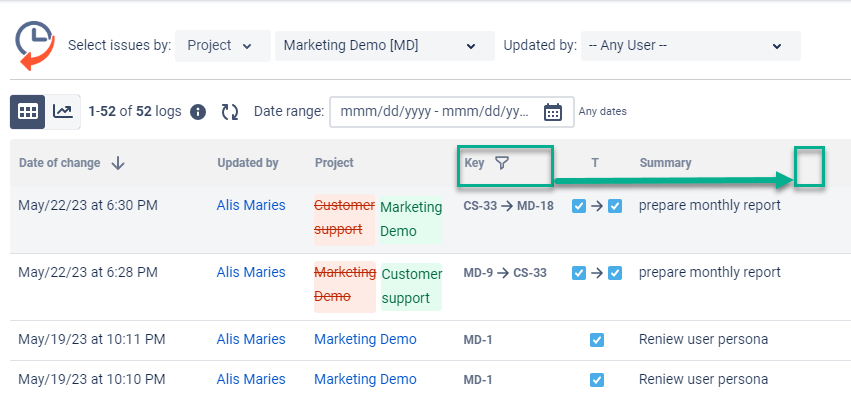Screen dimensions: 851x399
Task: Open Marketing Demo project link at 10:11 PM
Action: [x=365, y=339]
